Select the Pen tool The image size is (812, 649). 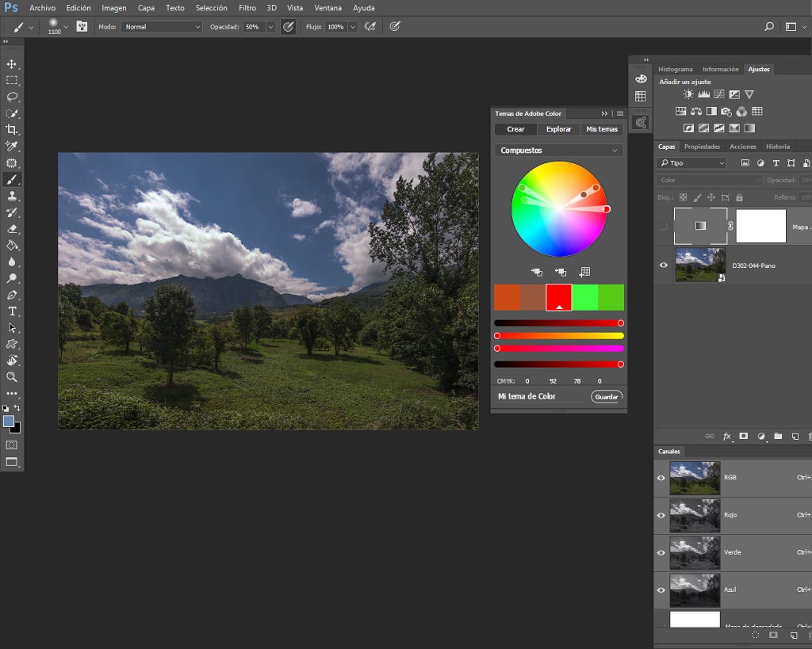click(11, 295)
